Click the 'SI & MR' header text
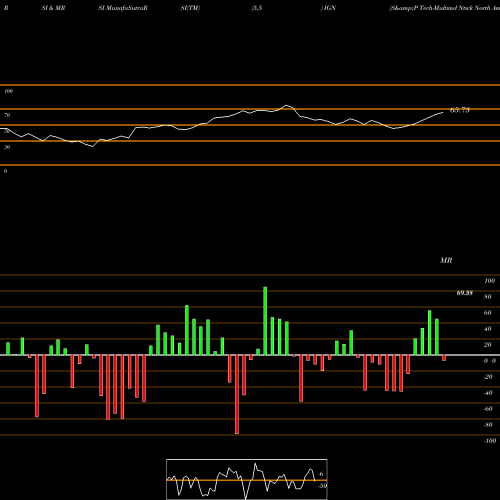 tap(53, 8)
